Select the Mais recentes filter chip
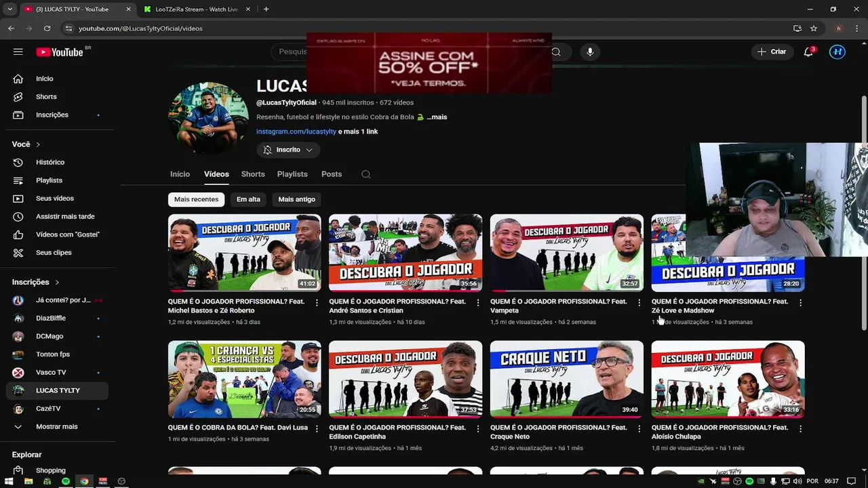The image size is (868, 488). point(196,199)
